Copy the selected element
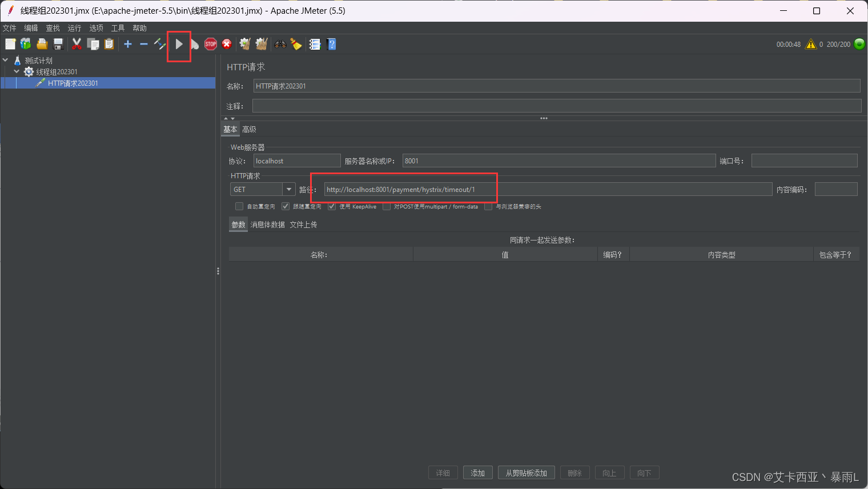 93,44
